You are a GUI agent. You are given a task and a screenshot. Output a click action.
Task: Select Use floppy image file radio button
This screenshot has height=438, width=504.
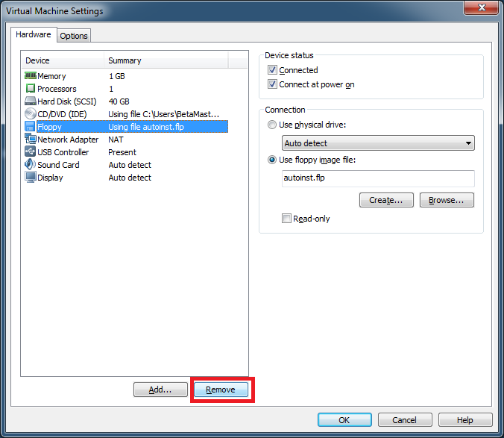272,160
